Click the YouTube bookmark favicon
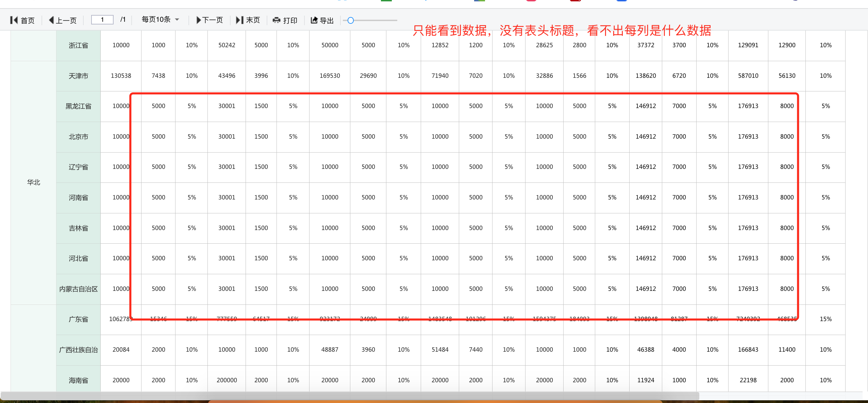The height and width of the screenshot is (403, 868). tap(575, 1)
